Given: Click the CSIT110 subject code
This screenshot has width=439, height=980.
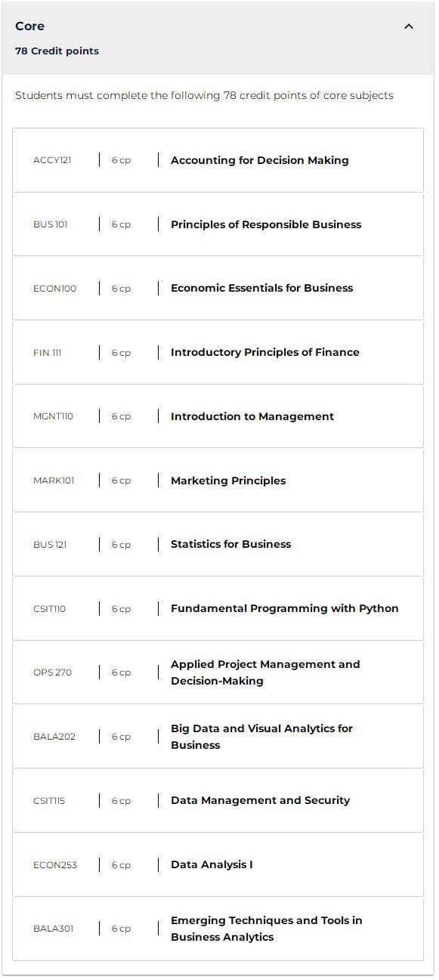Looking at the screenshot, I should (x=49, y=609).
